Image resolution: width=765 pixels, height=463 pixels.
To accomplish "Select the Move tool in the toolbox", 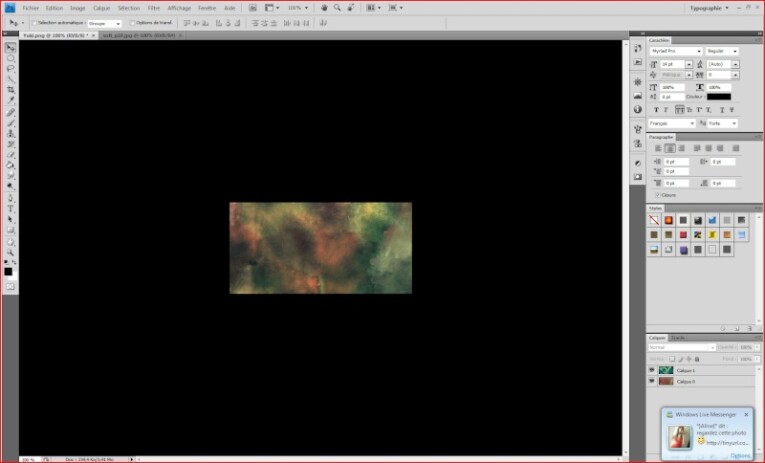I will (10, 47).
